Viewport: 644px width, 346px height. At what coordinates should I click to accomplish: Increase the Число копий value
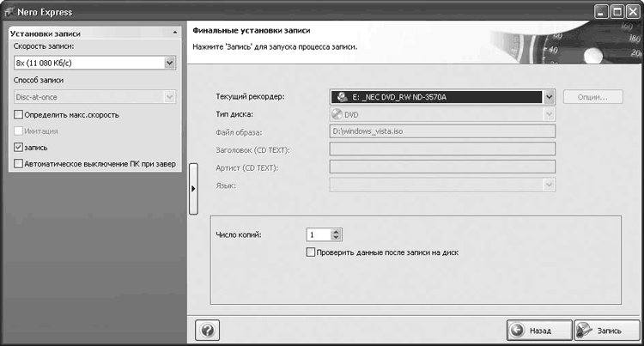point(336,231)
